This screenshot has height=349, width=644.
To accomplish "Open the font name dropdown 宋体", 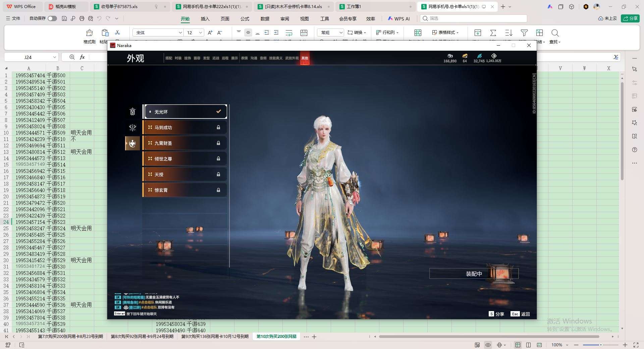I will pos(180,33).
